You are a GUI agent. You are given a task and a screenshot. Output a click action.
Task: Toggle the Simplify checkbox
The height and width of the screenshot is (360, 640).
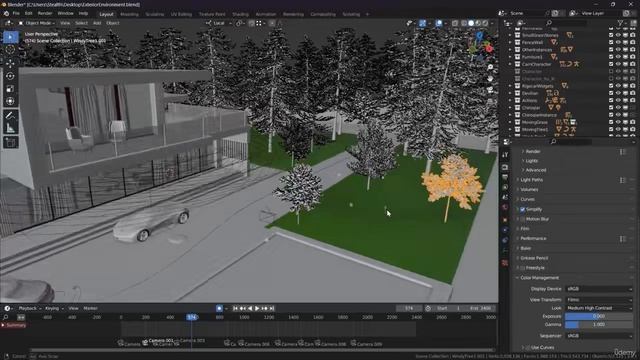tap(522, 209)
